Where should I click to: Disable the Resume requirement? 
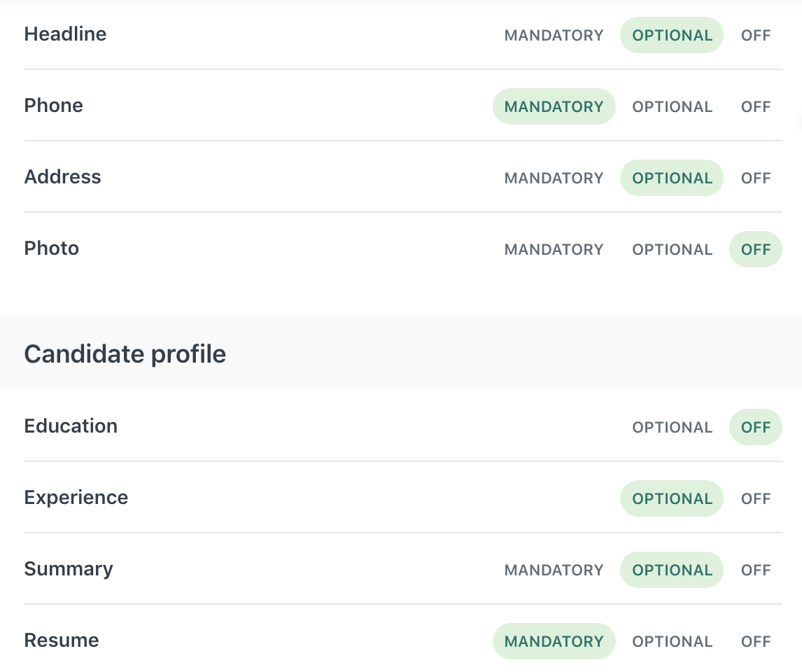tap(756, 641)
